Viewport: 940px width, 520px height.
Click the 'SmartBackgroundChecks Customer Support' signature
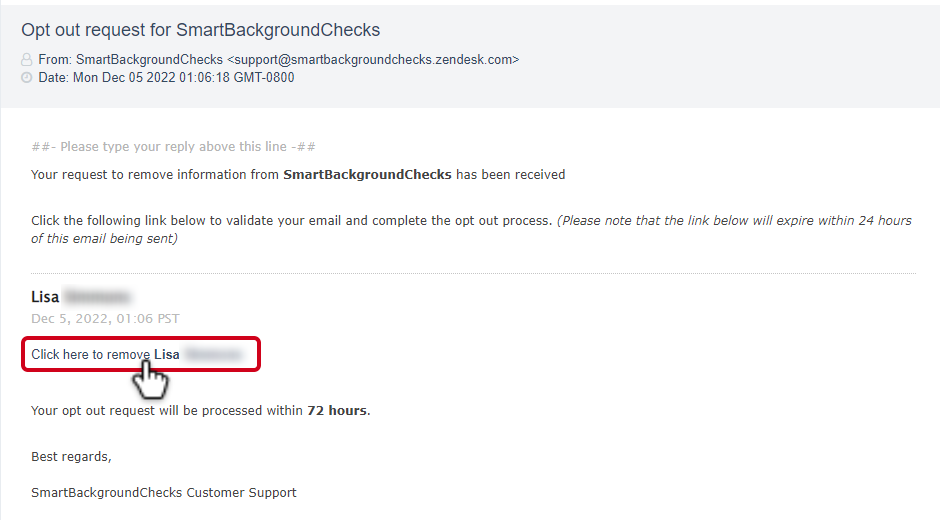pyautogui.click(x=164, y=492)
